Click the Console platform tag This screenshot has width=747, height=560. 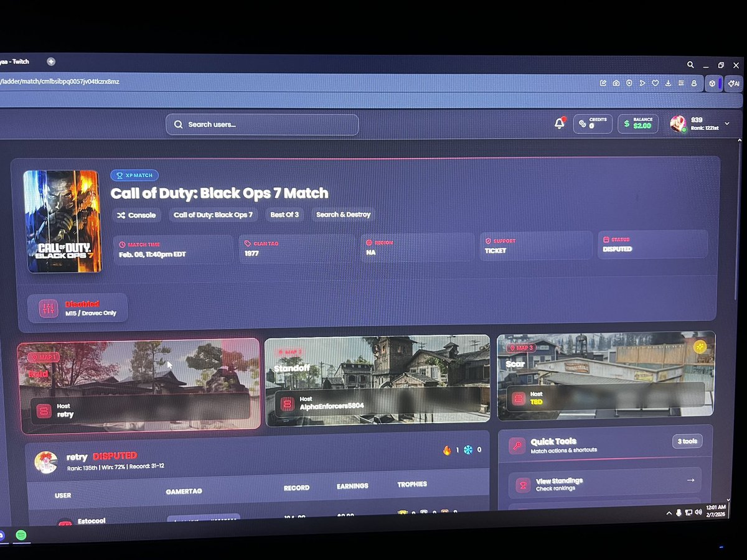tap(137, 215)
